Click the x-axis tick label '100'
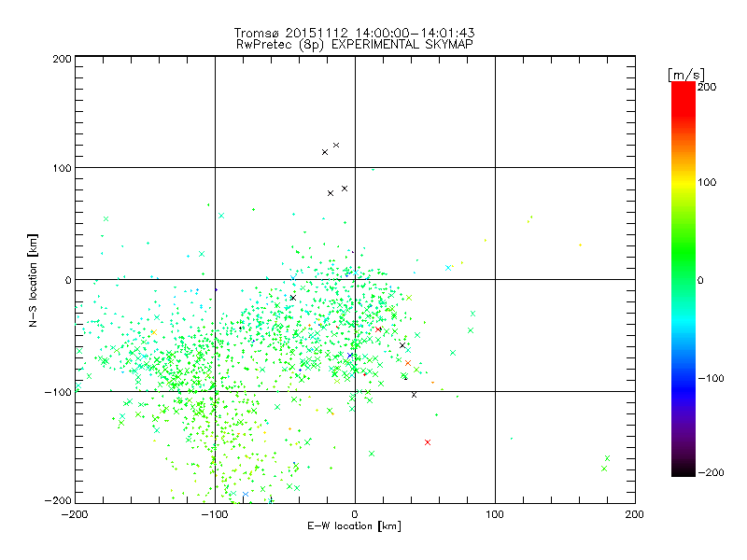Viewport: 747px width, 560px height. (x=495, y=514)
